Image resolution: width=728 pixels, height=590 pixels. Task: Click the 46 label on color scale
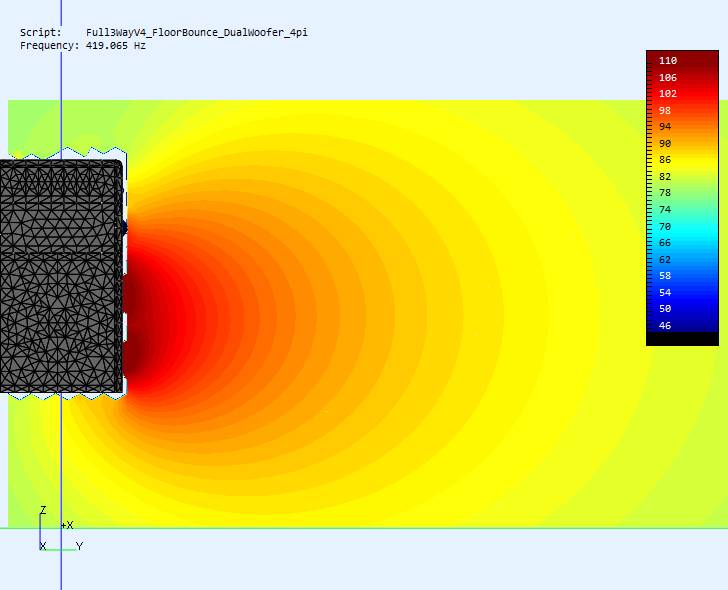665,325
